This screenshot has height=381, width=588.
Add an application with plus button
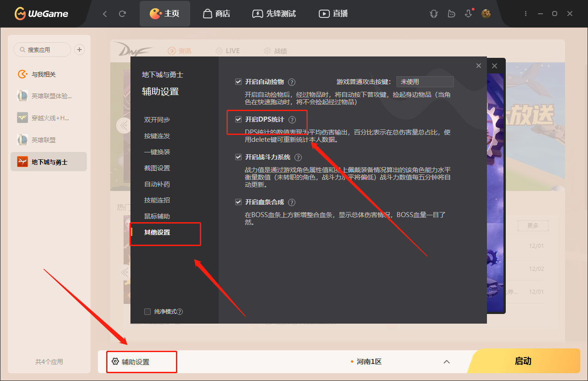[79, 50]
